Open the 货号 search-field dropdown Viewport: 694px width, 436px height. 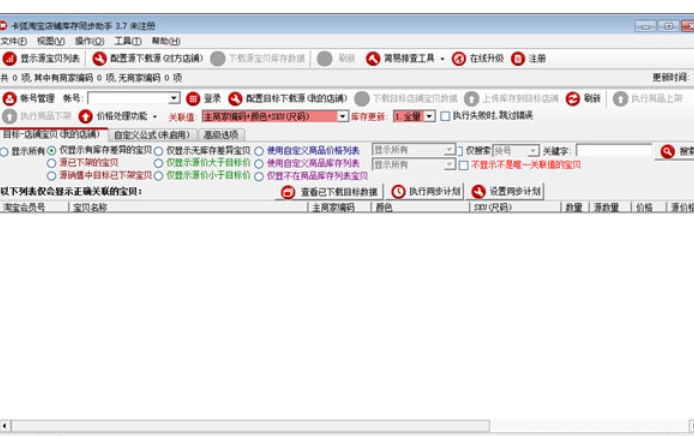pos(533,151)
